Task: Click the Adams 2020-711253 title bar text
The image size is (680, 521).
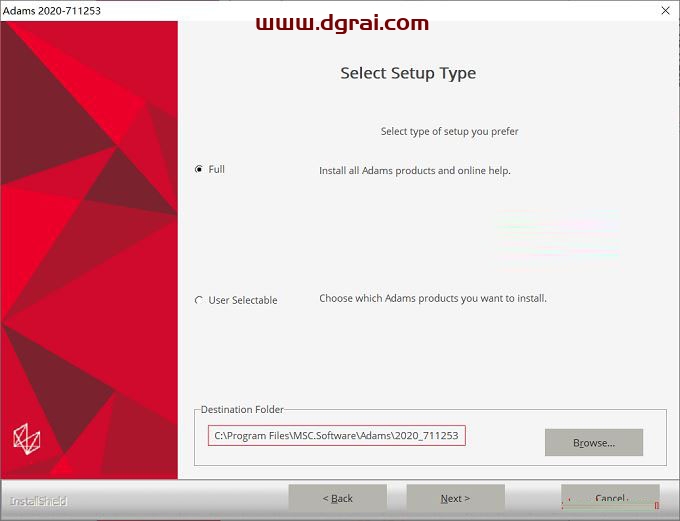Action: (x=52, y=10)
